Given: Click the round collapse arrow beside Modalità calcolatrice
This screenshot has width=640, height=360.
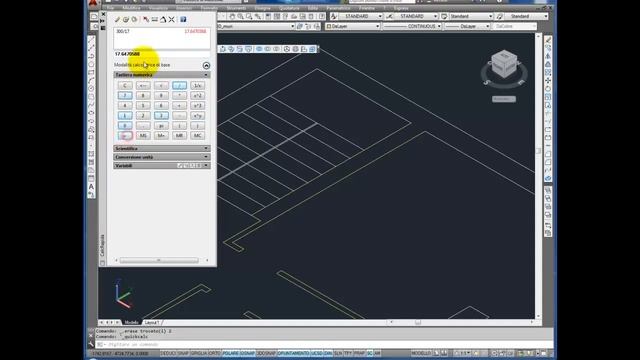Looking at the screenshot, I should point(206,65).
